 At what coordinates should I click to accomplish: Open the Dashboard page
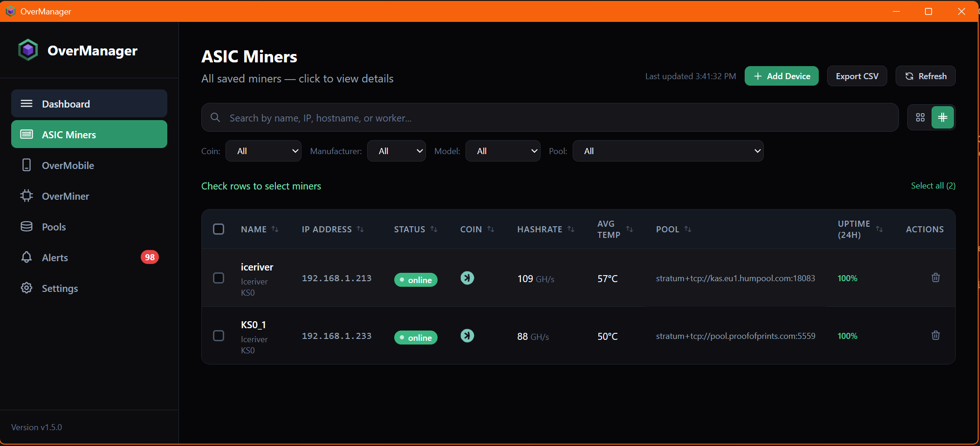(89, 103)
